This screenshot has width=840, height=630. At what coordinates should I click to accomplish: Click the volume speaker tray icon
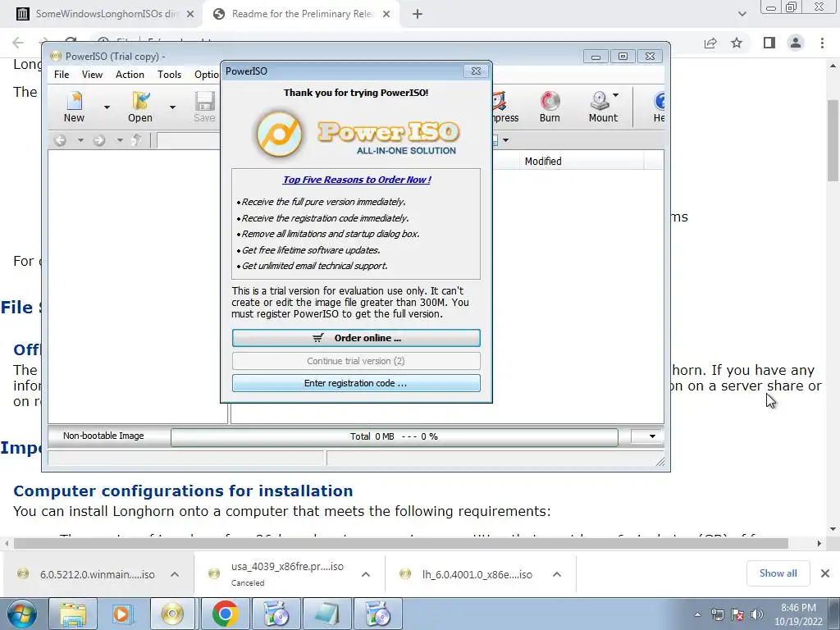point(757,615)
